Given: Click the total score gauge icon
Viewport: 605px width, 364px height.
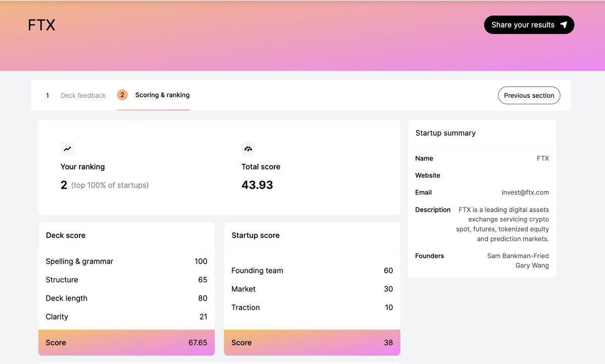Looking at the screenshot, I should [248, 149].
